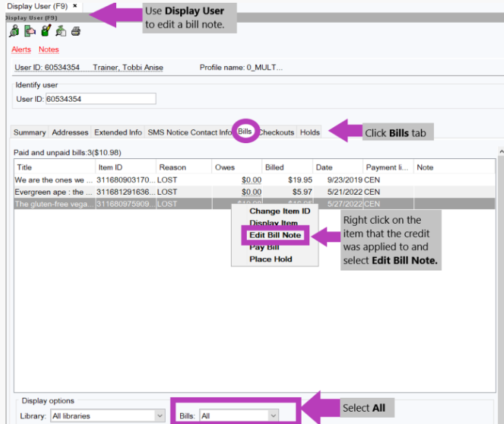The image size is (504, 424).
Task: Click the name Trainer, Tobbi Anise
Action: pyautogui.click(x=128, y=67)
